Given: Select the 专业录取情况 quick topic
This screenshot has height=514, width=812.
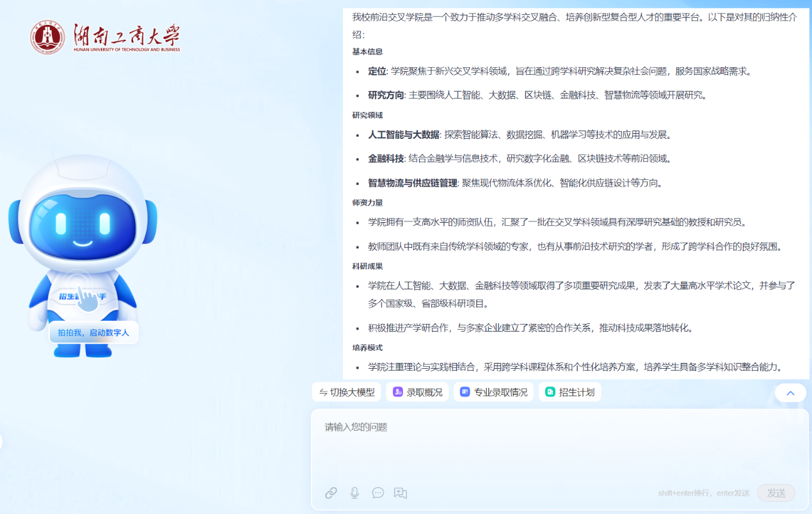Looking at the screenshot, I should pos(500,392).
